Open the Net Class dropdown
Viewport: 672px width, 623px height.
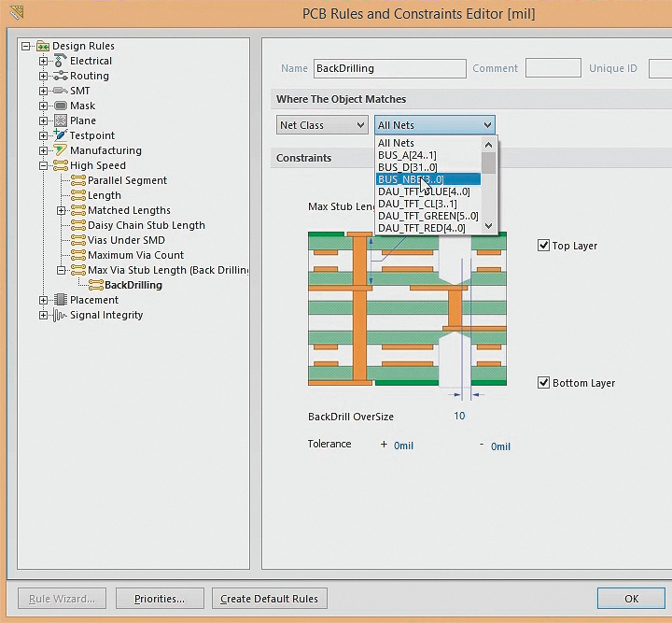pos(322,125)
